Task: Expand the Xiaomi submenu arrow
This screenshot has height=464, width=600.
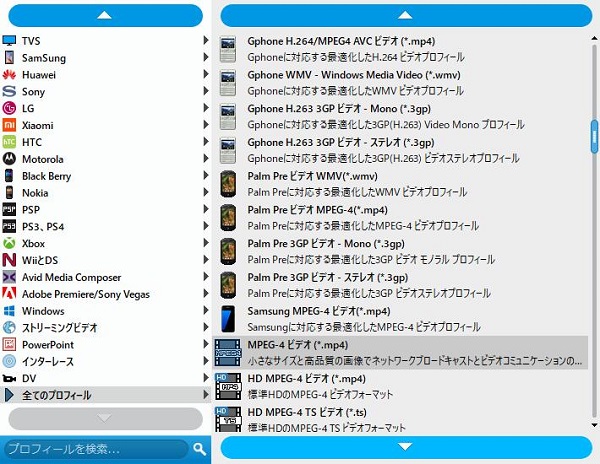Action: coord(206,124)
